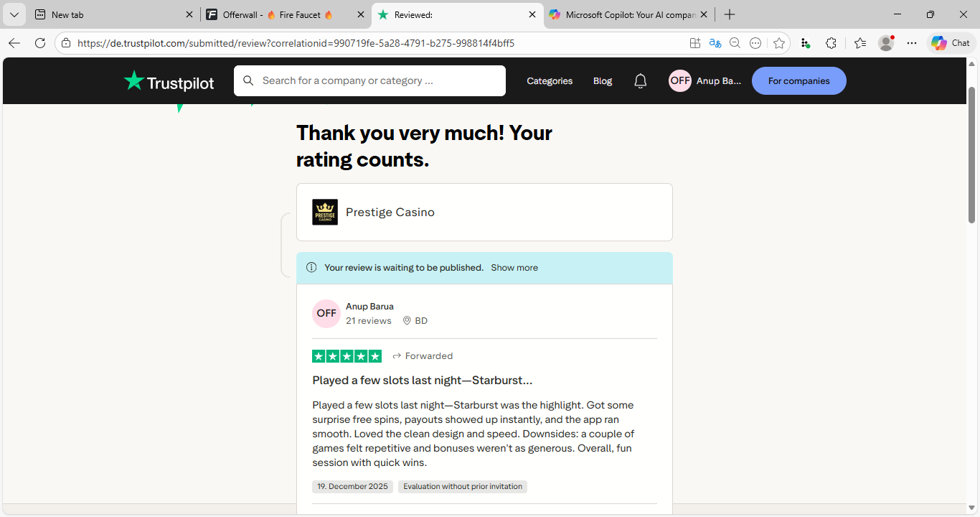Go to Trustpilot home via the logo

pos(169,81)
